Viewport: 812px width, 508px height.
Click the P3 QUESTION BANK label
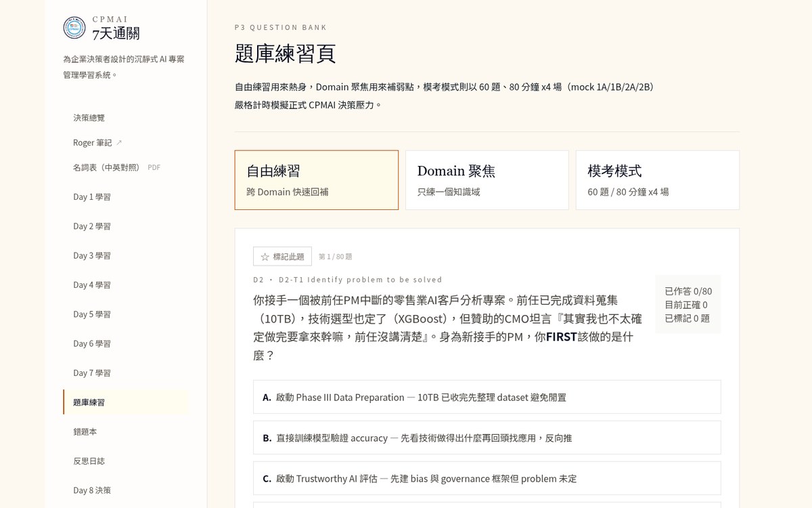coord(281,28)
